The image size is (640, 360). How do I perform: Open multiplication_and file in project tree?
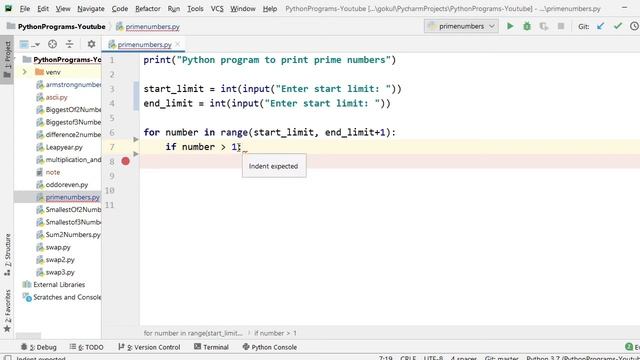click(x=69, y=160)
